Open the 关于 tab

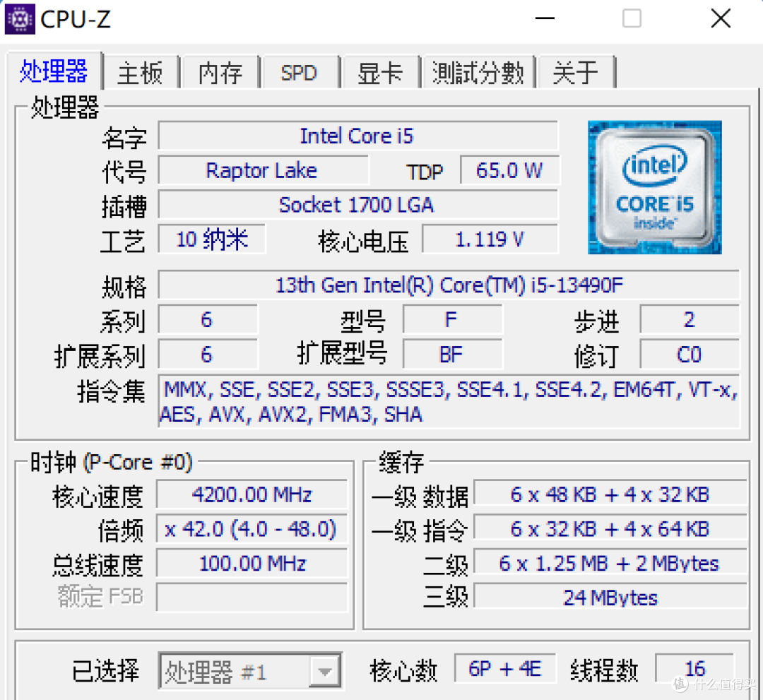point(576,72)
